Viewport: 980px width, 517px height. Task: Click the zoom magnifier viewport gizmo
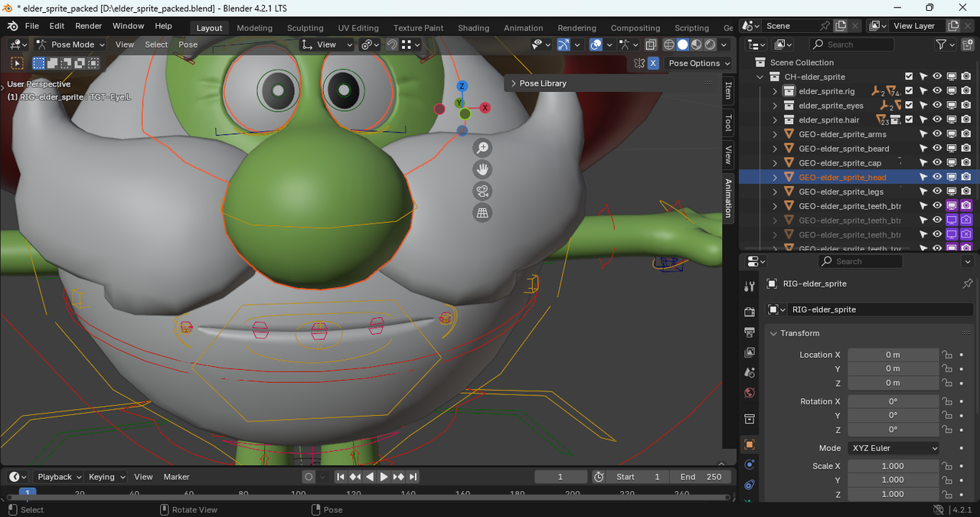point(482,148)
